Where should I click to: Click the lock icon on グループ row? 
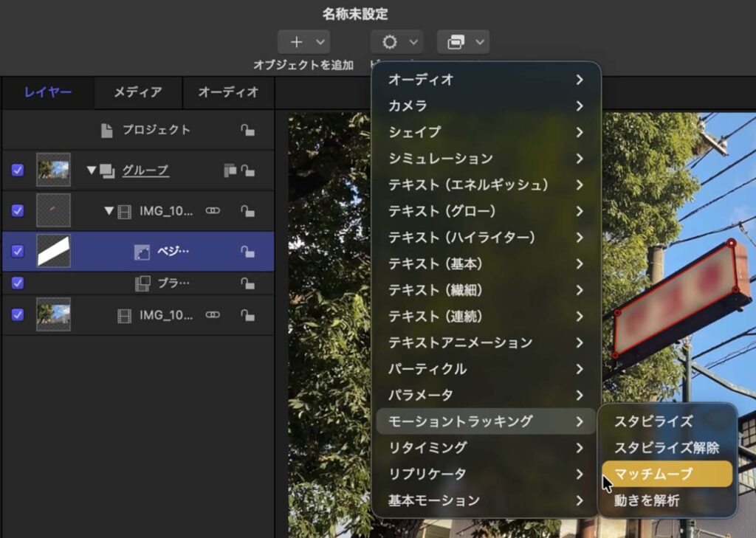pyautogui.click(x=247, y=170)
